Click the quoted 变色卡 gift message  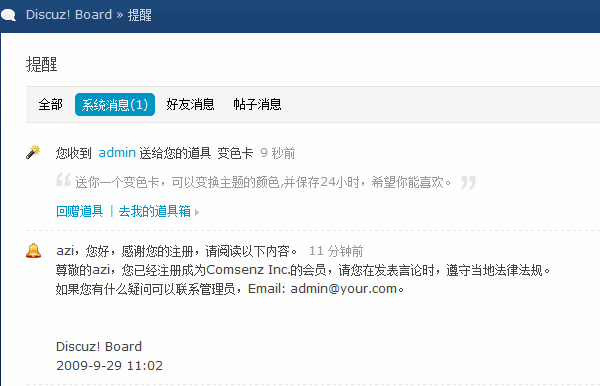(263, 182)
